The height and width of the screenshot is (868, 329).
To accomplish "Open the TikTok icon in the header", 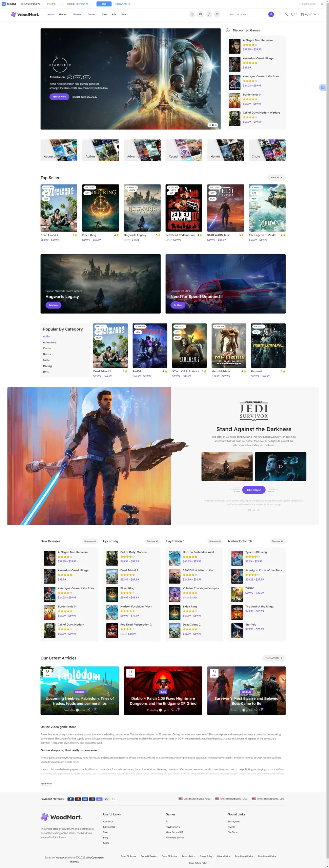I will point(209,14).
